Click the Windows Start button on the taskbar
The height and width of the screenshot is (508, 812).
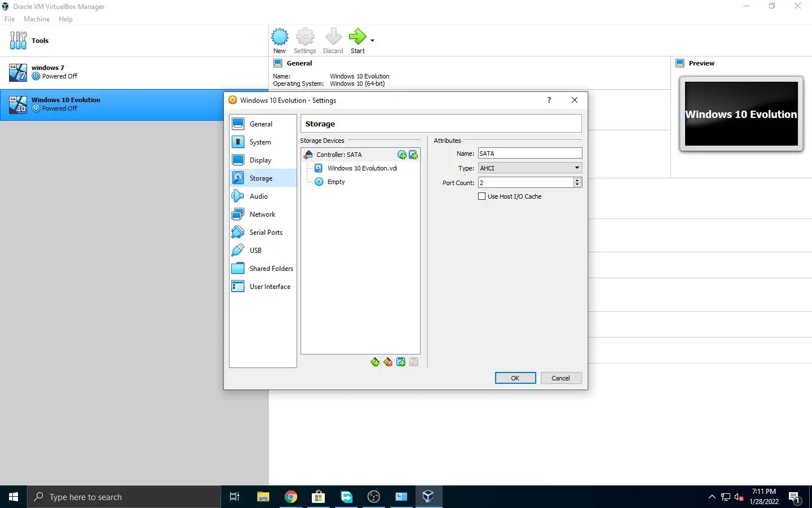click(x=14, y=497)
